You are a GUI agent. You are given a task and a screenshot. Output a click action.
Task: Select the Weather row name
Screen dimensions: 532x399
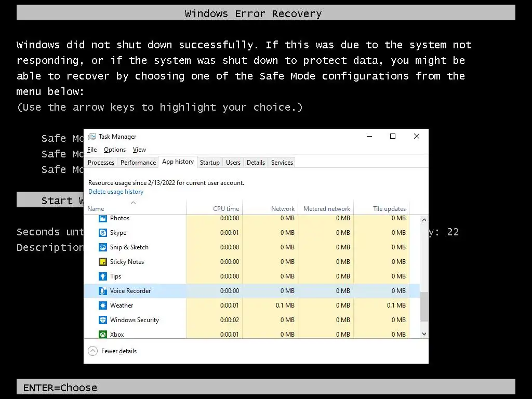pos(122,305)
